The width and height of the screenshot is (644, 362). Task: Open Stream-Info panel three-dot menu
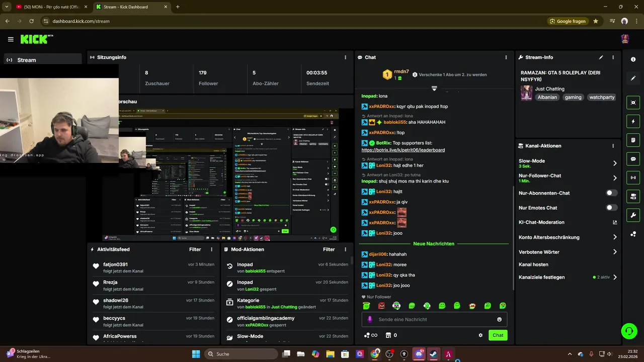point(613,57)
